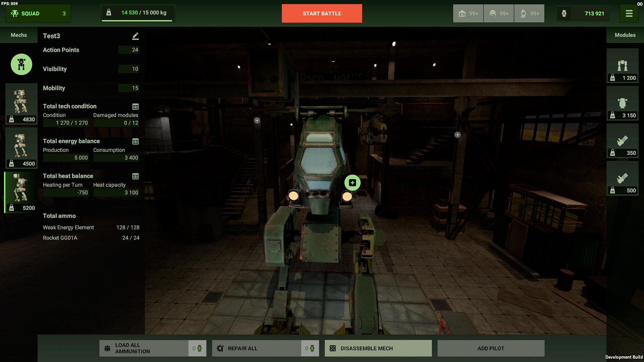Switch to the Mechs tab
This screenshot has width=644, height=362.
click(18, 35)
